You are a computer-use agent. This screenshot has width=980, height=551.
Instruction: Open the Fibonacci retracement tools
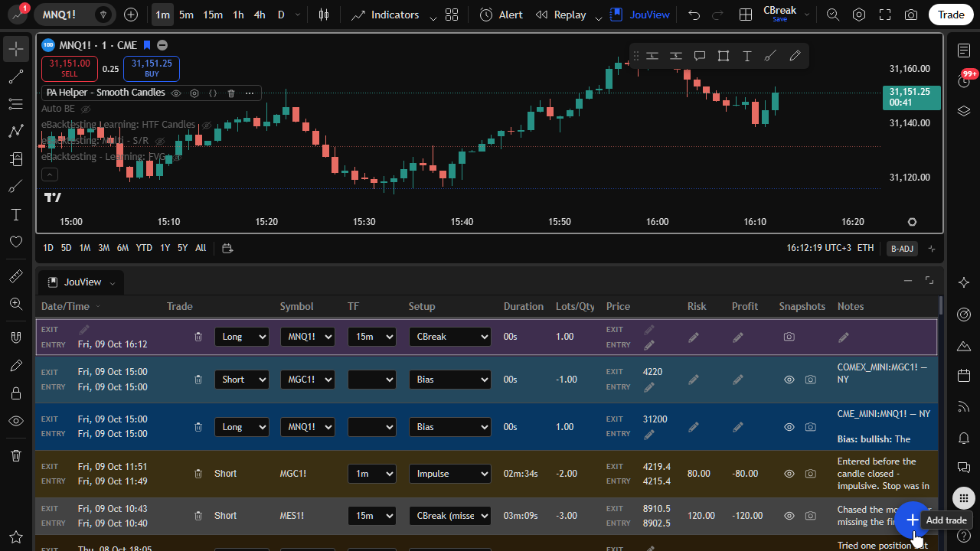[16, 104]
